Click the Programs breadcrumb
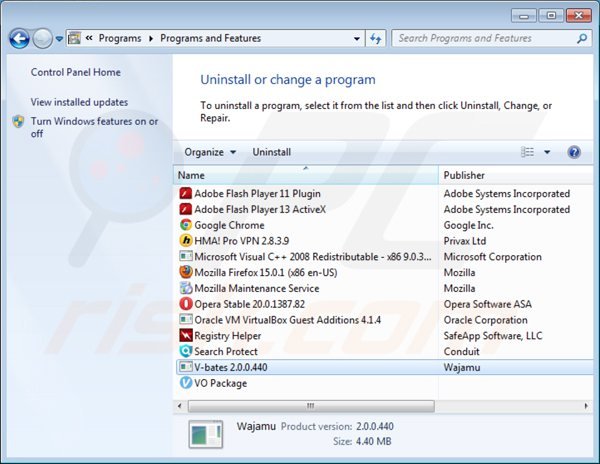The height and width of the screenshot is (464, 600). click(x=120, y=38)
